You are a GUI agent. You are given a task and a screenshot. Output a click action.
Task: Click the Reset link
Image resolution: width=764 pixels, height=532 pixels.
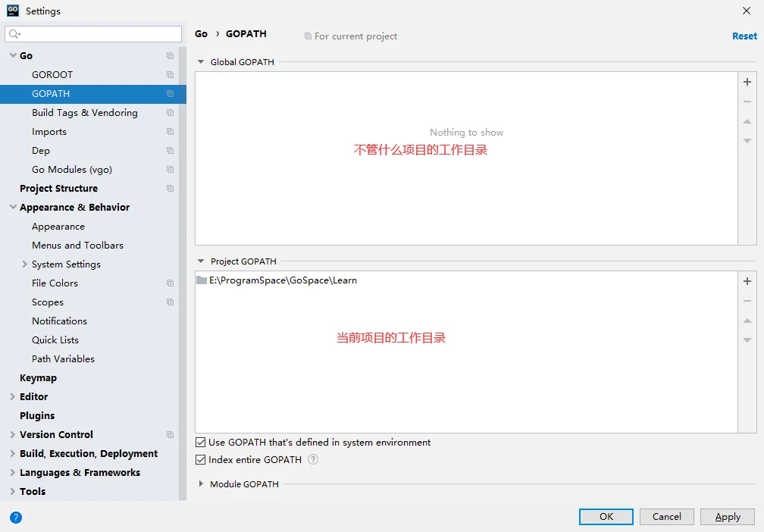pos(744,36)
